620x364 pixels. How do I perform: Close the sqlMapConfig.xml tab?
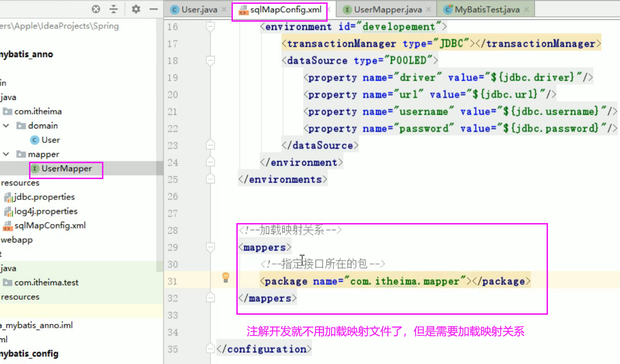(x=329, y=9)
